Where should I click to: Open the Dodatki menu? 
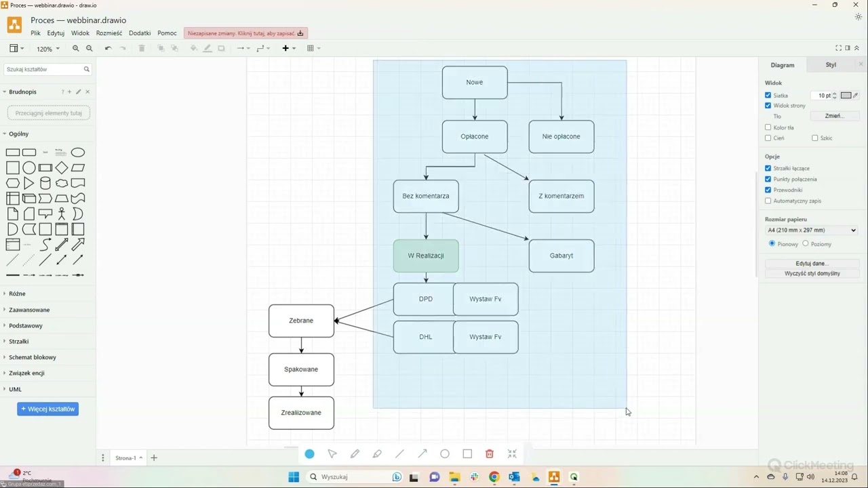tap(140, 33)
